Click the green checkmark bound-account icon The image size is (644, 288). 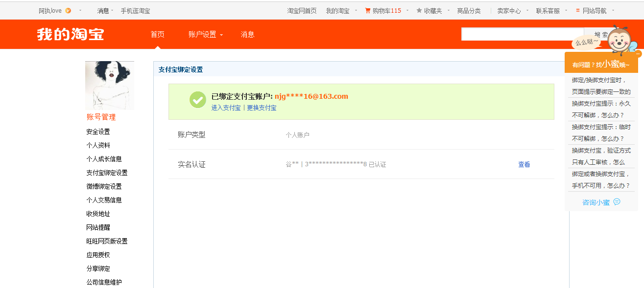(x=198, y=100)
